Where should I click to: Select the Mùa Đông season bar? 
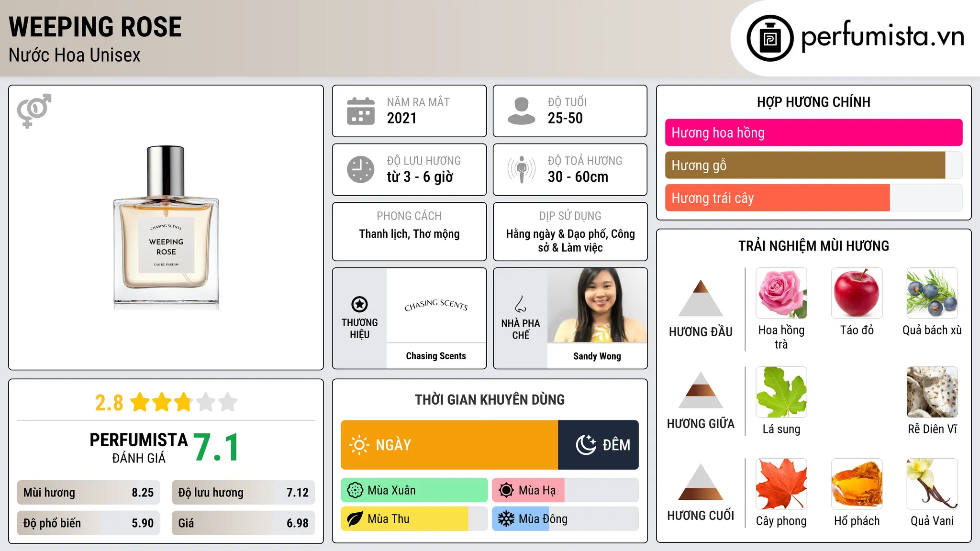(565, 519)
